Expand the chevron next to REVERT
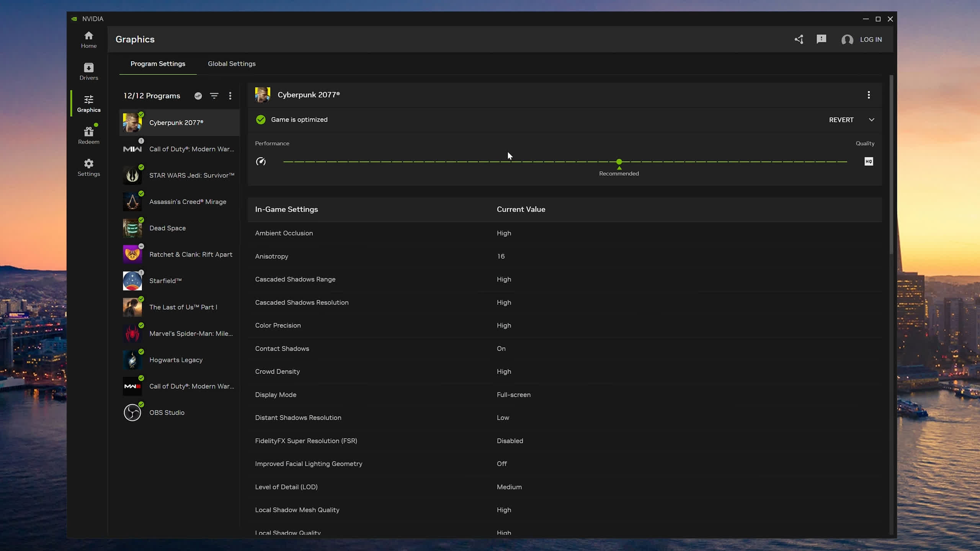Viewport: 980px width, 551px height. click(x=872, y=120)
